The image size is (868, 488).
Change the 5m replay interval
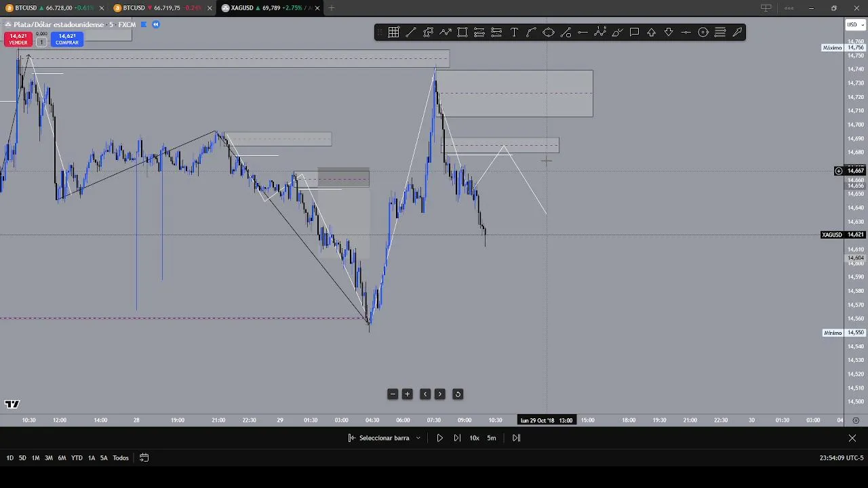point(492,438)
